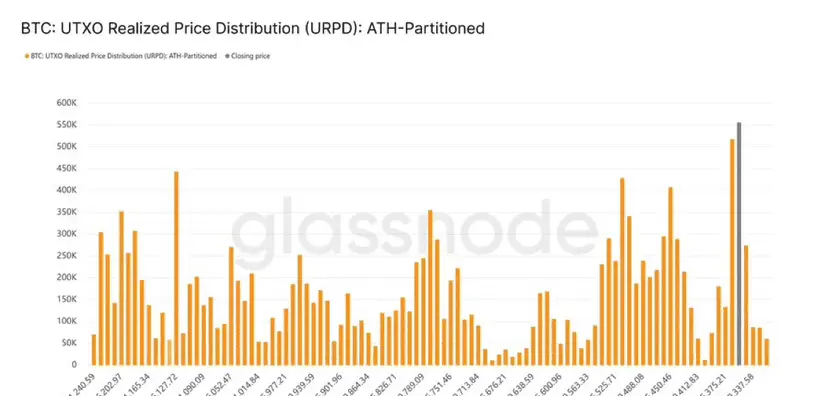
Task: Toggle the Closing price legend label
Action: 250,56
